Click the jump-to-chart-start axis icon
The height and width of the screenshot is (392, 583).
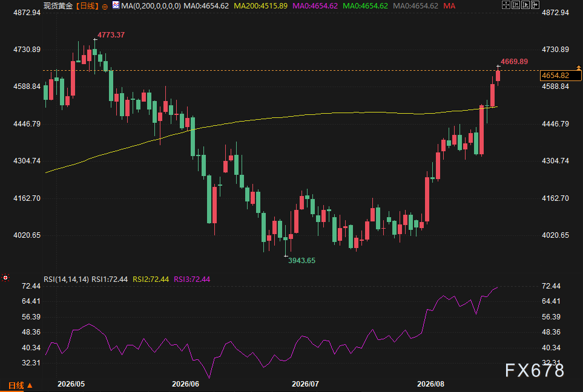(515, 5)
